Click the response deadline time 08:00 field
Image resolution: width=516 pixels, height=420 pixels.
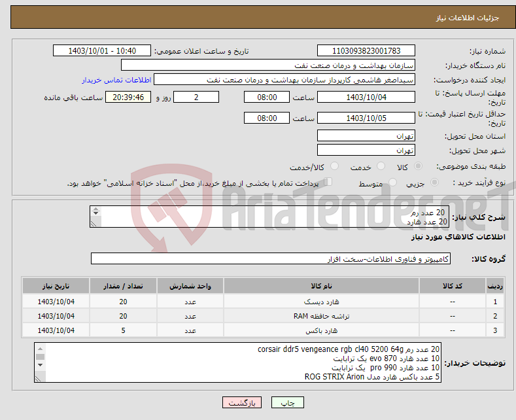point(267,97)
